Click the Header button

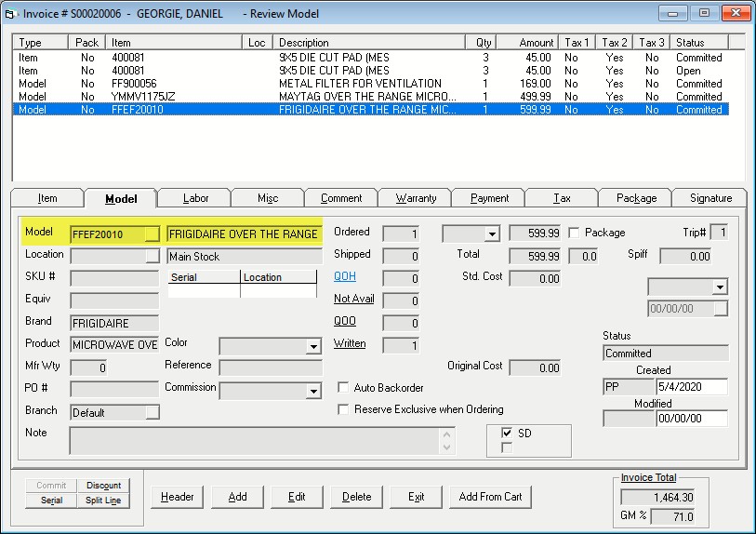tap(177, 497)
